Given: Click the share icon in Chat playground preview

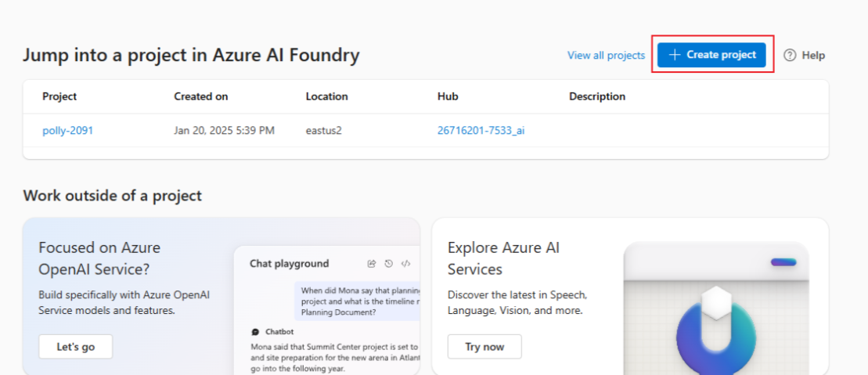Looking at the screenshot, I should coord(372,264).
